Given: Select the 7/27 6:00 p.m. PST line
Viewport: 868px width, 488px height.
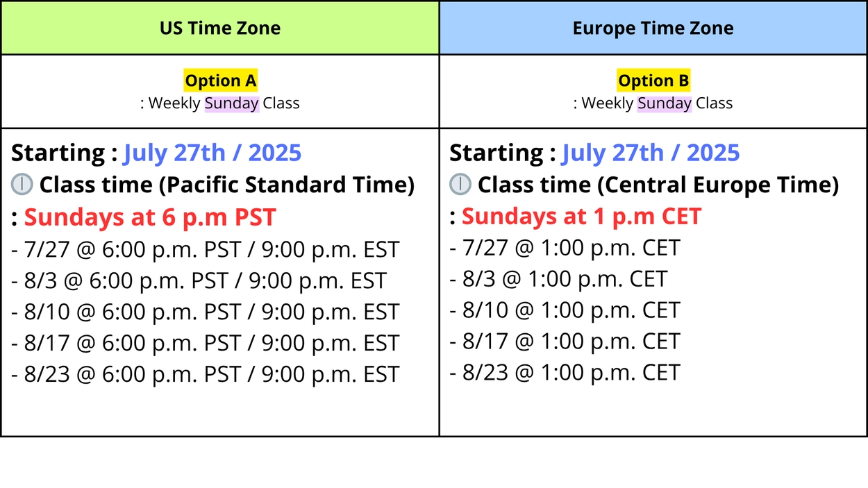Looking at the screenshot, I should [206, 250].
